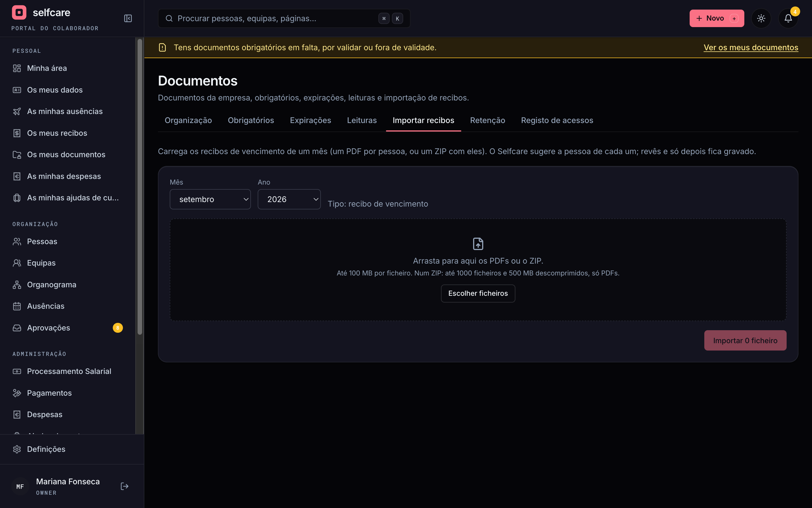Open Despesas in Administração
The height and width of the screenshot is (508, 812).
(x=68, y=414)
